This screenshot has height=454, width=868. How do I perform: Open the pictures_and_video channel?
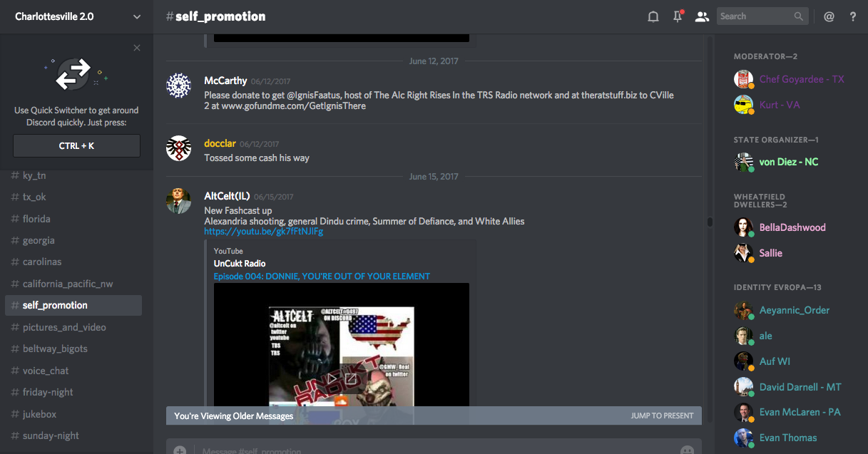point(64,327)
